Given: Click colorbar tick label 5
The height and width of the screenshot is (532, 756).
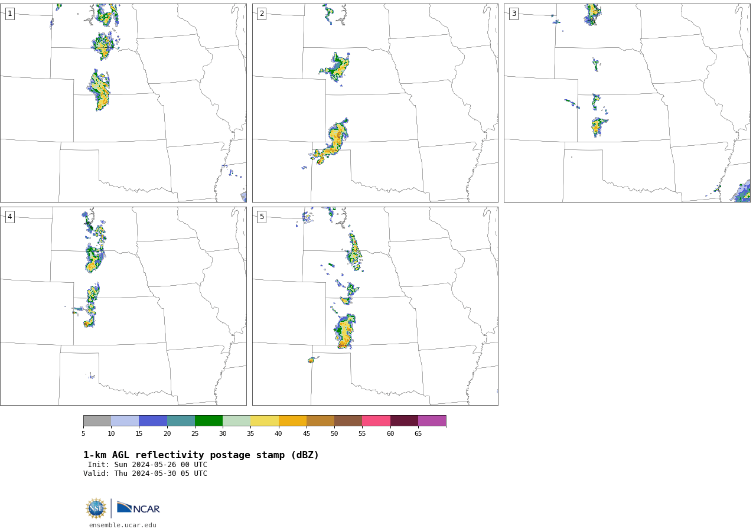Looking at the screenshot, I should (83, 434).
